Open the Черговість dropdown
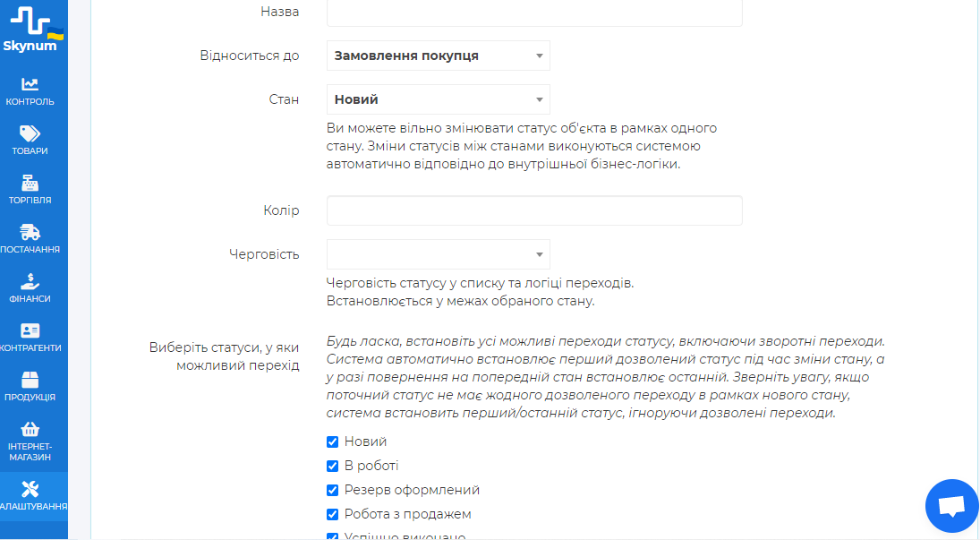 pyautogui.click(x=438, y=254)
